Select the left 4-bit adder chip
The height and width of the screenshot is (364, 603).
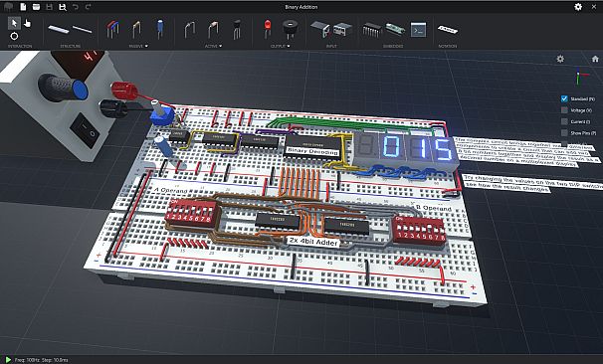pos(278,221)
